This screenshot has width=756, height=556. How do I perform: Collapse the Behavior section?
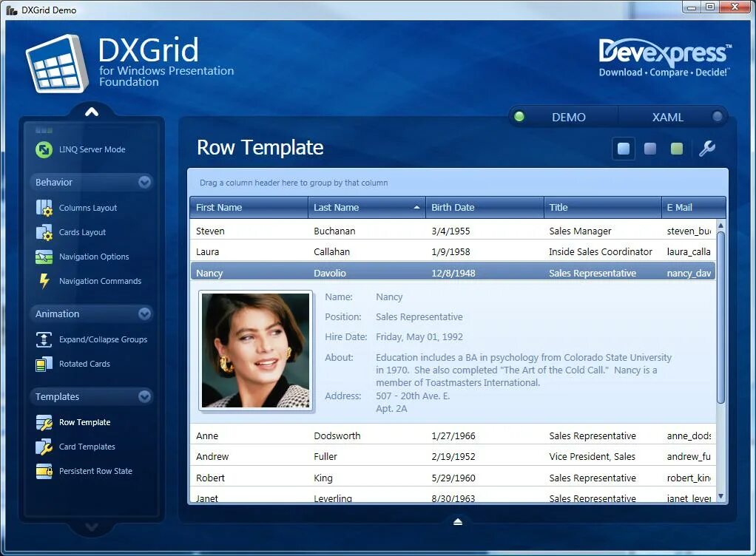click(x=145, y=182)
